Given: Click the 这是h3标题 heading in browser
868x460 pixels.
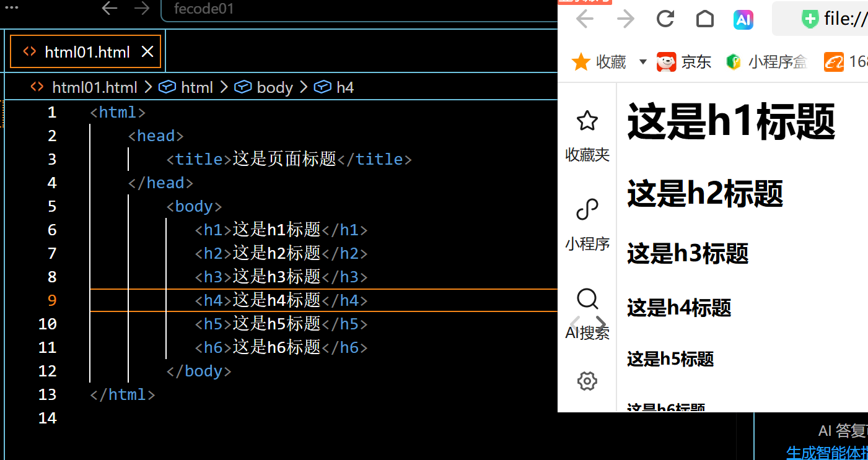Looking at the screenshot, I should point(688,254).
